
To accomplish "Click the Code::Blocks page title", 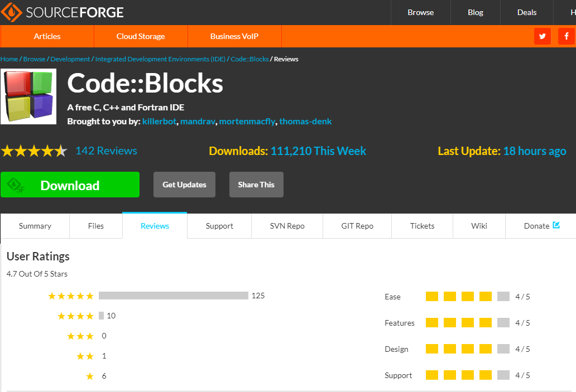I will point(145,83).
